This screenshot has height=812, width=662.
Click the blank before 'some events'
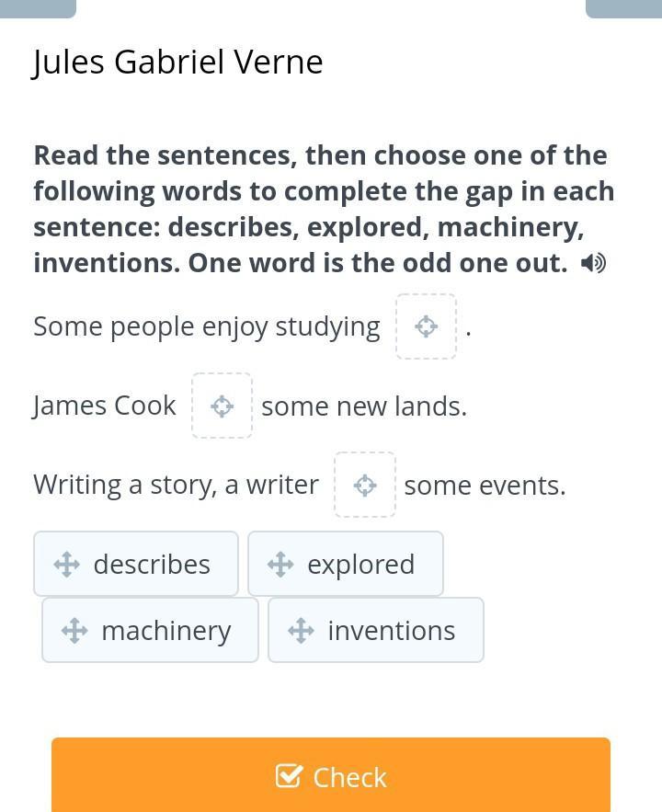pyautogui.click(x=365, y=485)
